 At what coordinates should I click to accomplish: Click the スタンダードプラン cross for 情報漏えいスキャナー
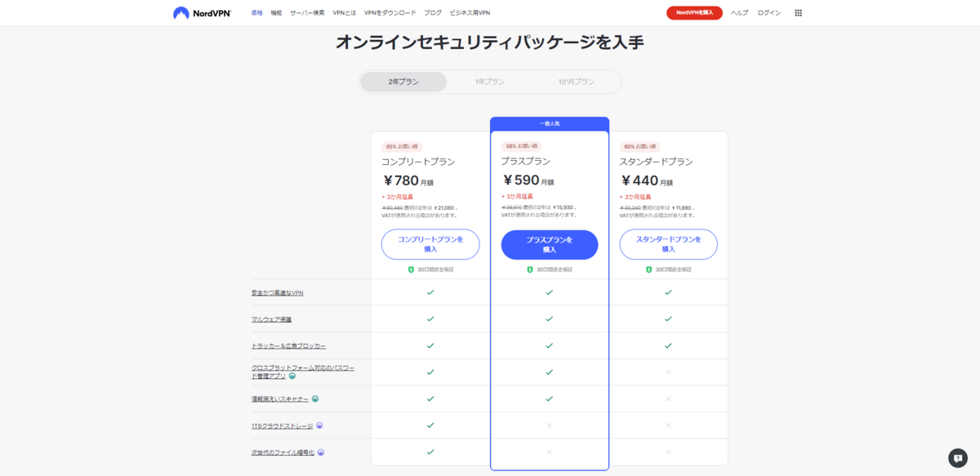pos(668,398)
